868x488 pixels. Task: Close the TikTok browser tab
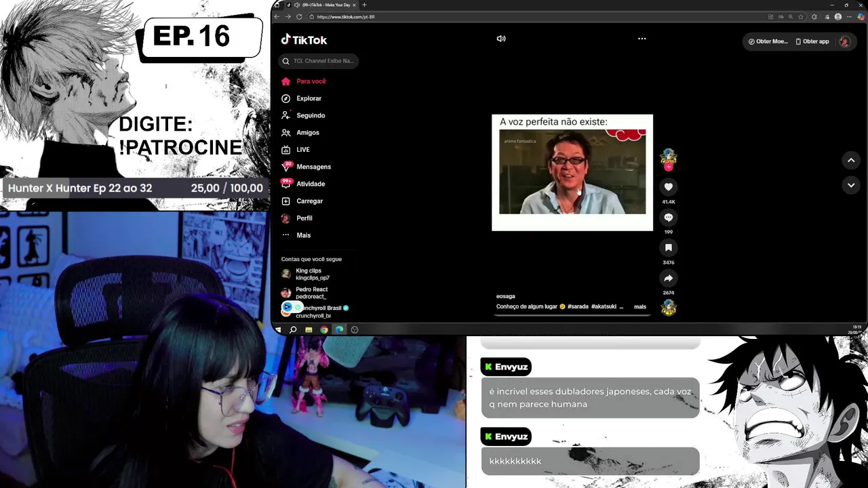click(355, 5)
